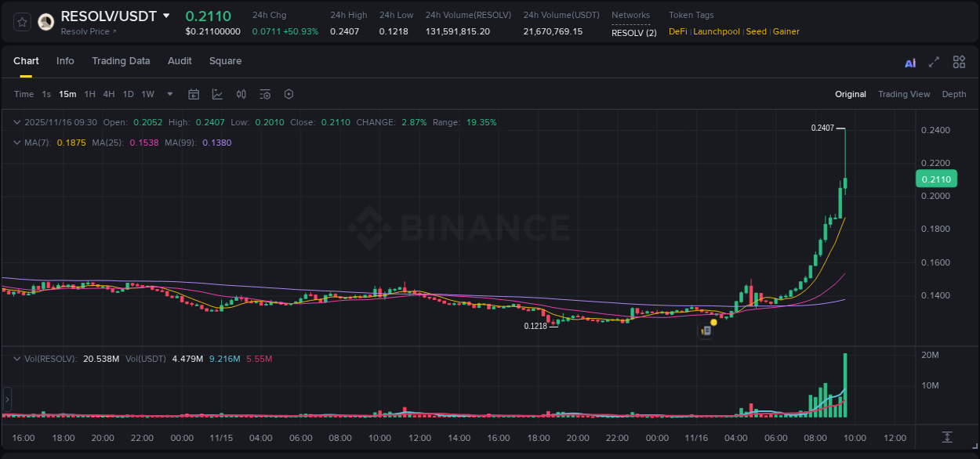This screenshot has height=459, width=980.
Task: Open the indicator settings icon
Action: pos(265,94)
